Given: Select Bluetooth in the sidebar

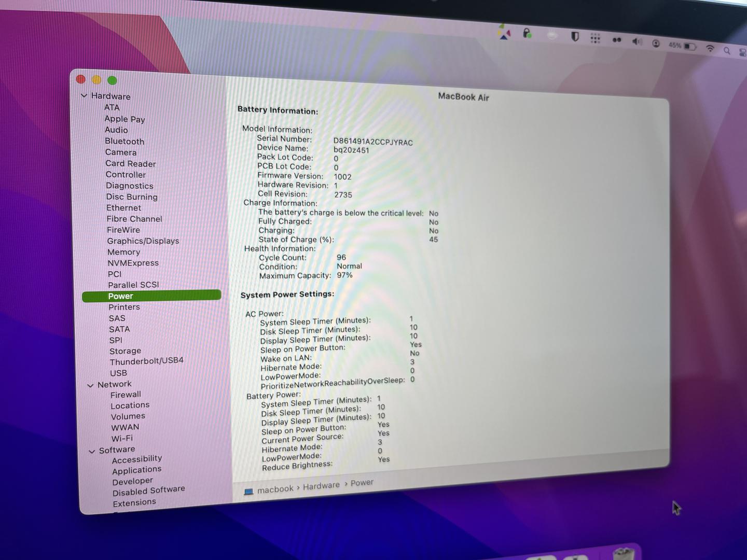Looking at the screenshot, I should pyautogui.click(x=125, y=141).
